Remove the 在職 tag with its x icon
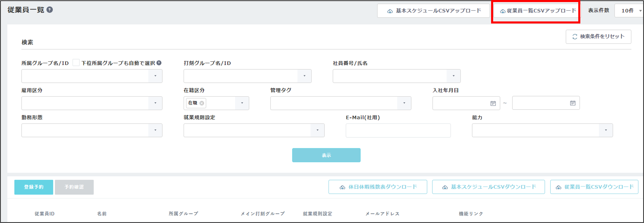The image size is (644, 223). click(202, 103)
